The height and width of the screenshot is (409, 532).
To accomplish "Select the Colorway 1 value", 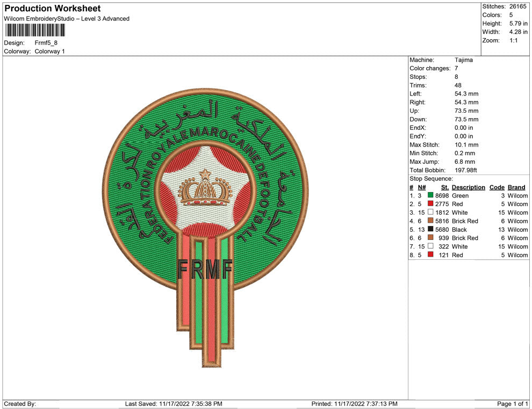I will pos(49,52).
